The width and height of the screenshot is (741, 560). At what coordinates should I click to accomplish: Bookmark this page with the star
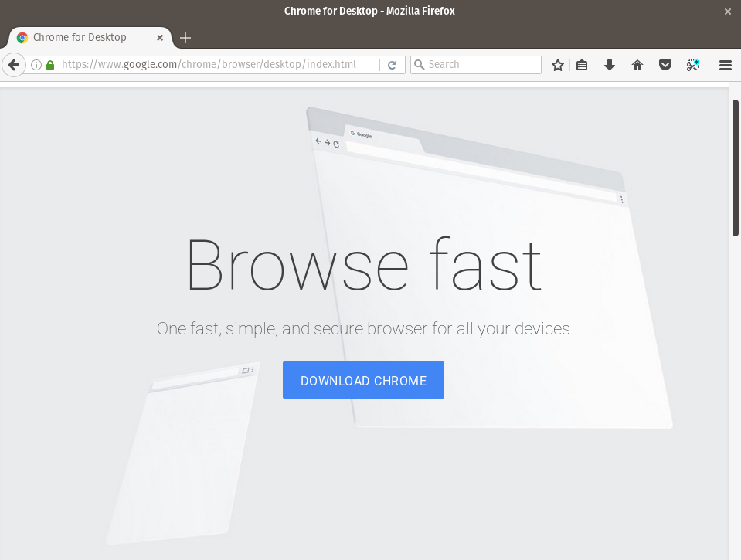[558, 65]
